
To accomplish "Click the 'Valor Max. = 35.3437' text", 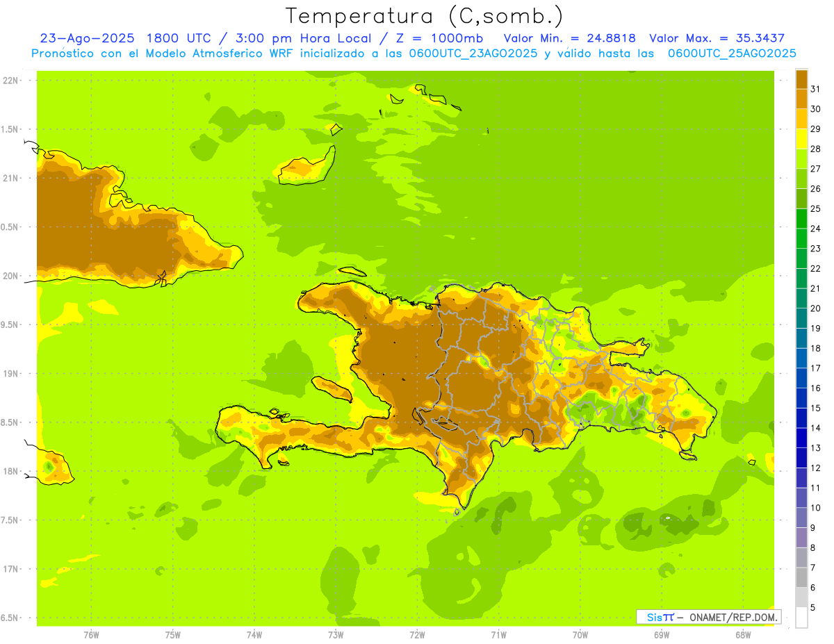I will [x=717, y=38].
